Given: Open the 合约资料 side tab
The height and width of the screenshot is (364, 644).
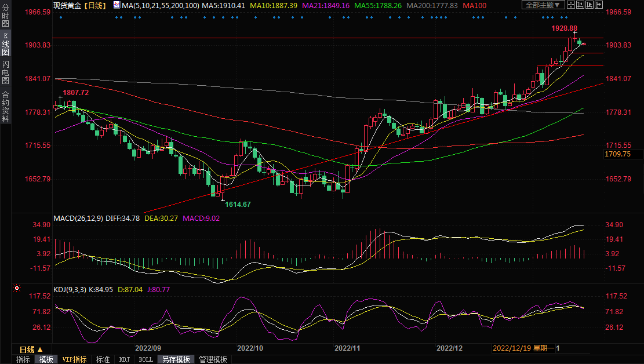Looking at the screenshot, I should click(x=5, y=107).
